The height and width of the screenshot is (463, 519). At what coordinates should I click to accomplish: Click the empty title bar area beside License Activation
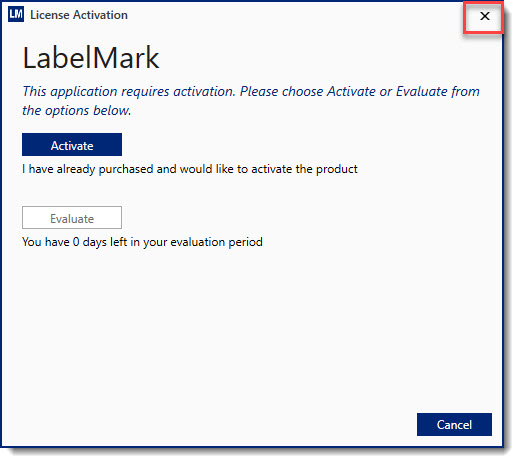click(293, 15)
